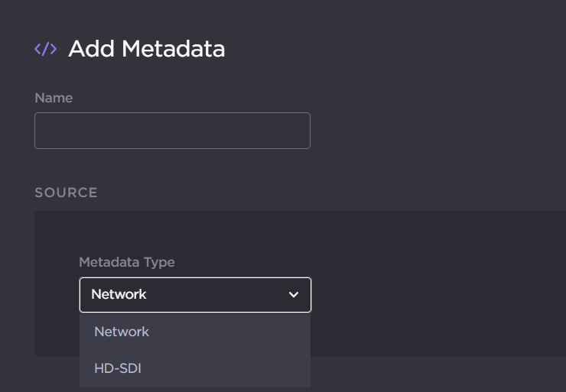Click the purple code brackets icon
Image resolution: width=566 pixels, height=392 pixels.
coord(45,50)
